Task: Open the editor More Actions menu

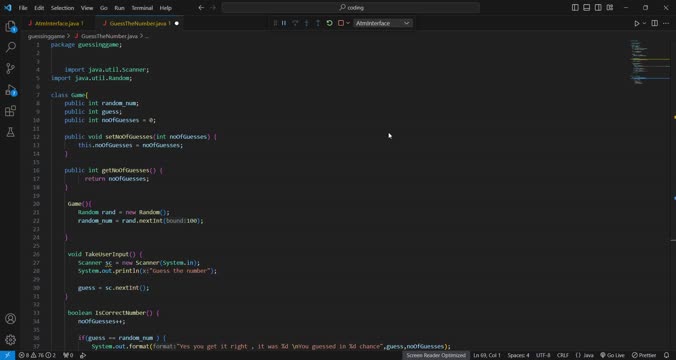Action: 666,23
